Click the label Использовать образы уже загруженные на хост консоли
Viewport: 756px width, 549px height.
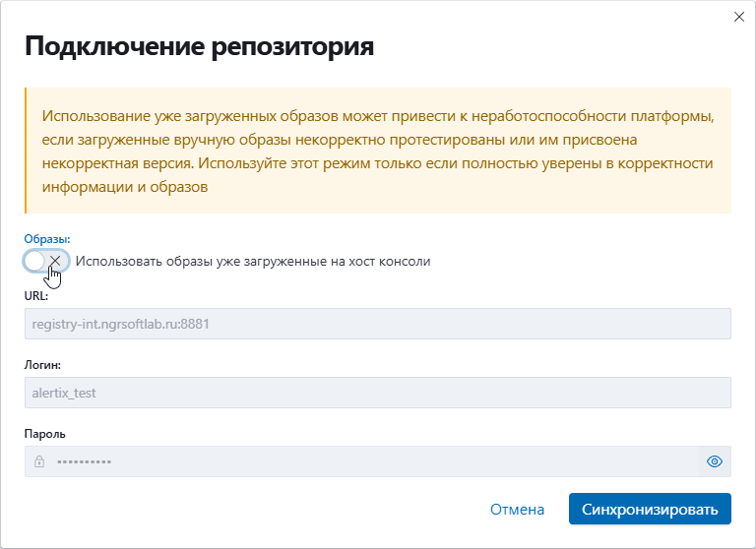(253, 262)
